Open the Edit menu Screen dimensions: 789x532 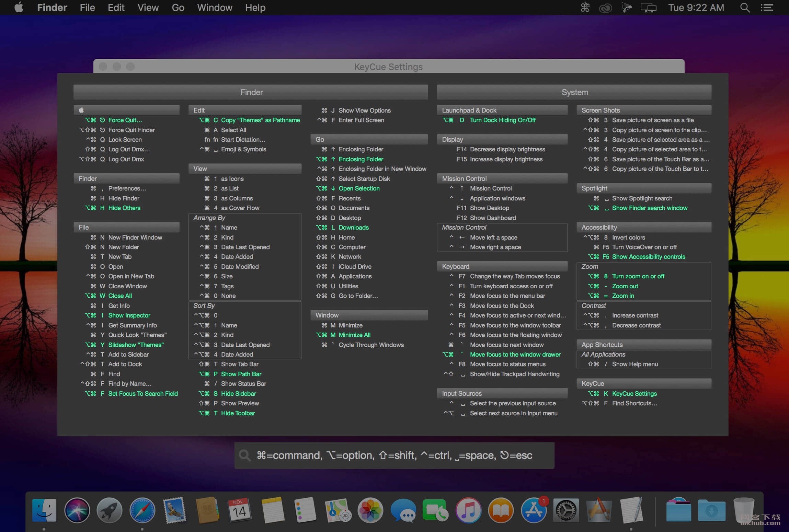click(x=116, y=8)
